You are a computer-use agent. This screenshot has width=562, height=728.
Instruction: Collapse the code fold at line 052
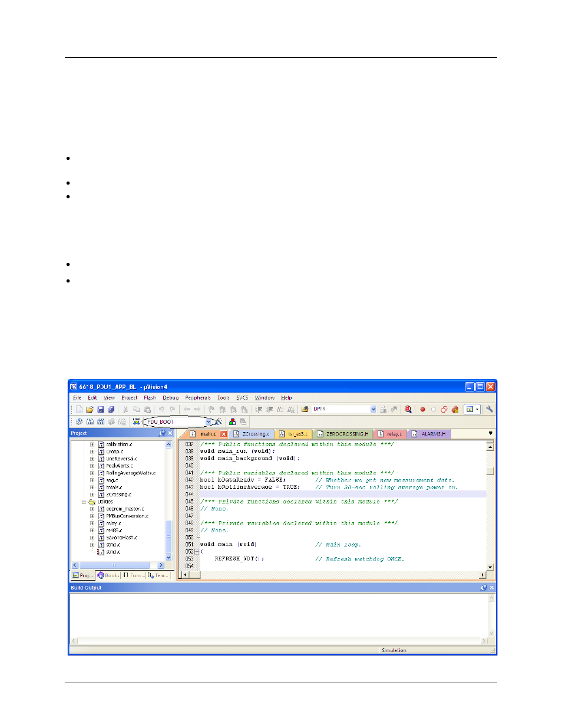click(x=197, y=552)
